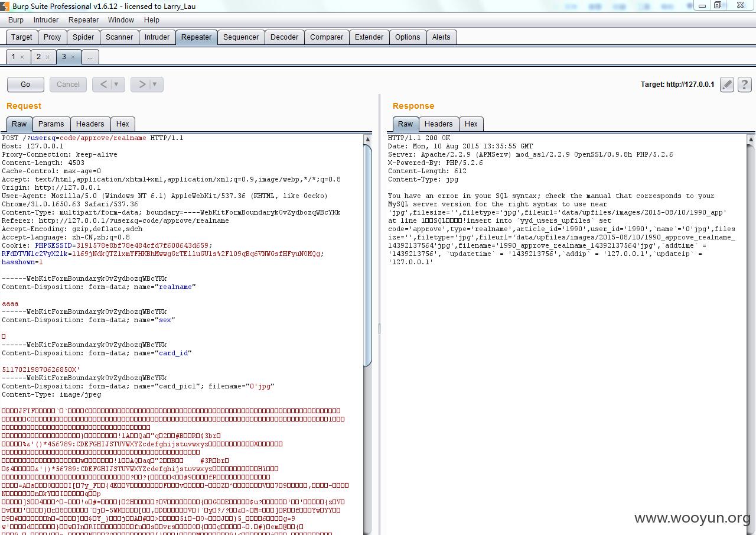
Task: Click the X-Powered-By: PHP/5.2.6 line
Action: click(x=435, y=163)
